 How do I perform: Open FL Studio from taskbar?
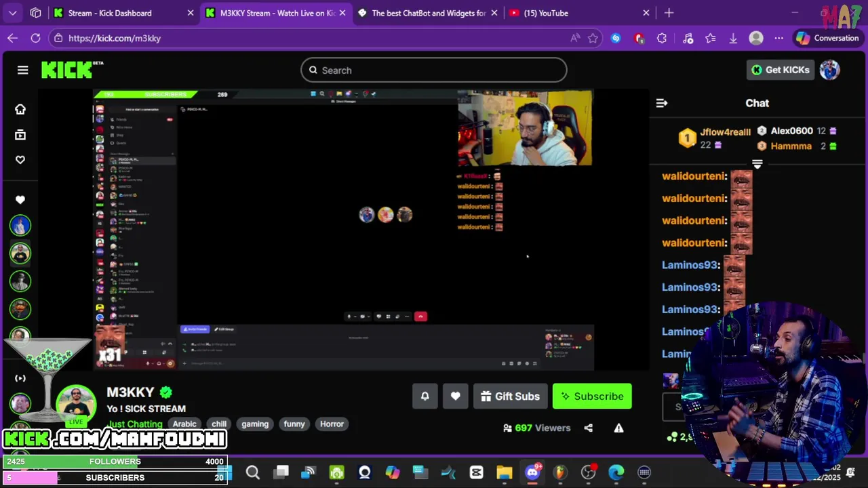560,472
